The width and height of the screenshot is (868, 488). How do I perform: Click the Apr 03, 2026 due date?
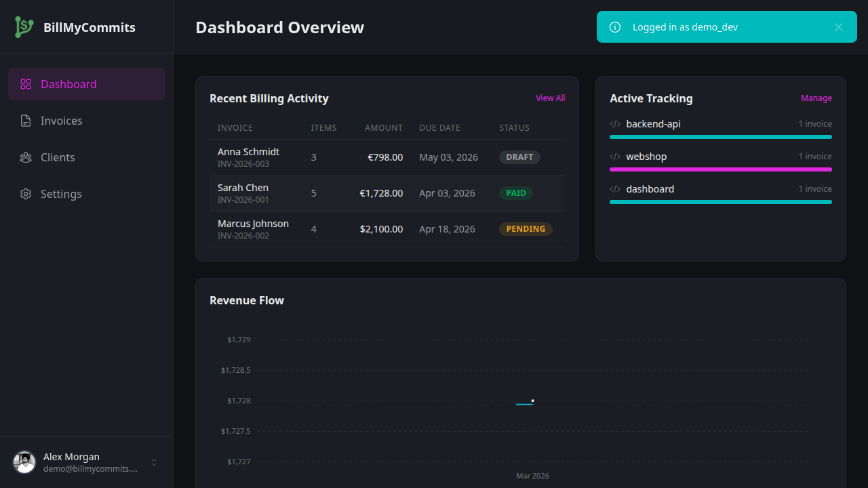(x=447, y=193)
